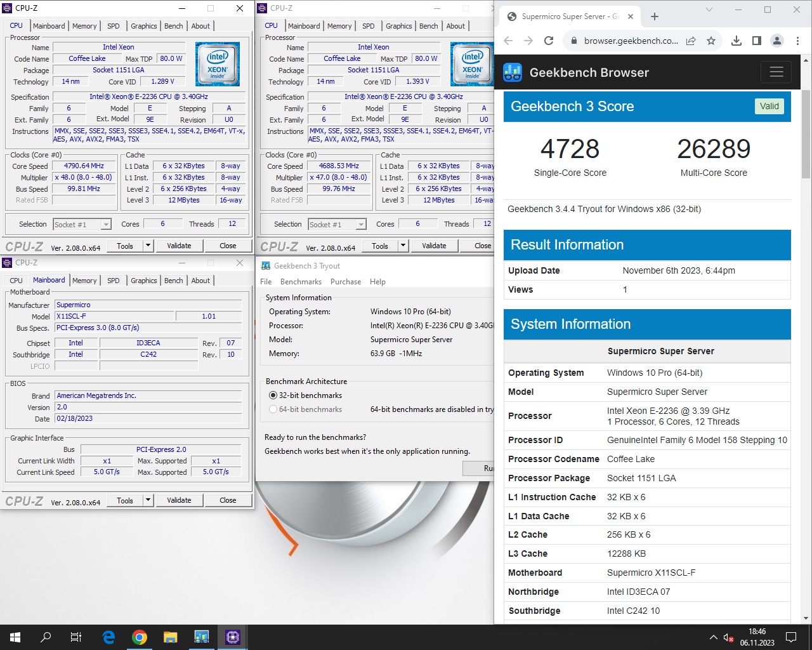The width and height of the screenshot is (812, 650).
Task: Click Intel Xeon logo in first CPU-Z window
Action: [218, 63]
